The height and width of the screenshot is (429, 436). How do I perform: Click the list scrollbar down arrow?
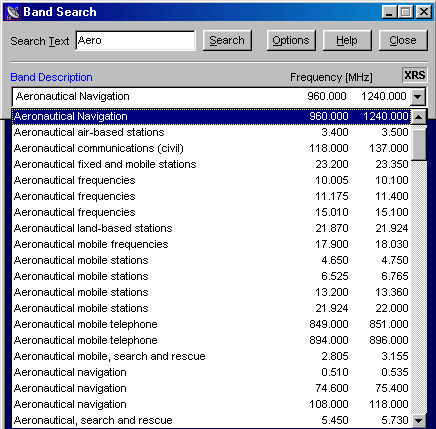pos(419,420)
